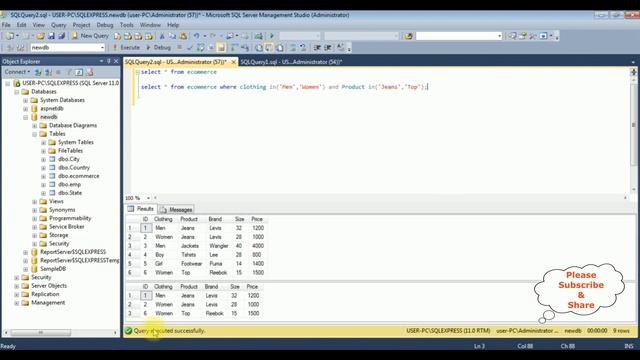Image resolution: width=640 pixels, height=360 pixels.
Task: Select the Programmability folder
Action: (70, 218)
